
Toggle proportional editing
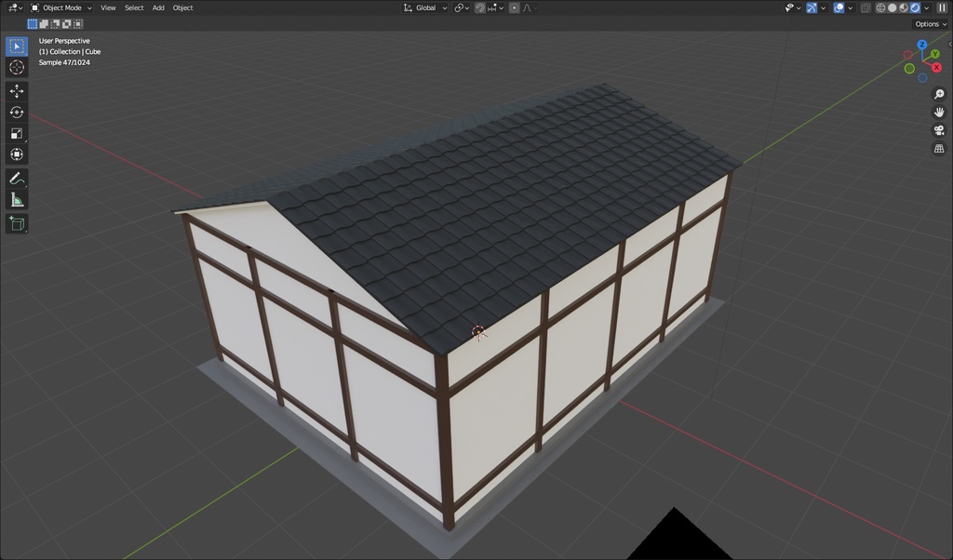[514, 7]
